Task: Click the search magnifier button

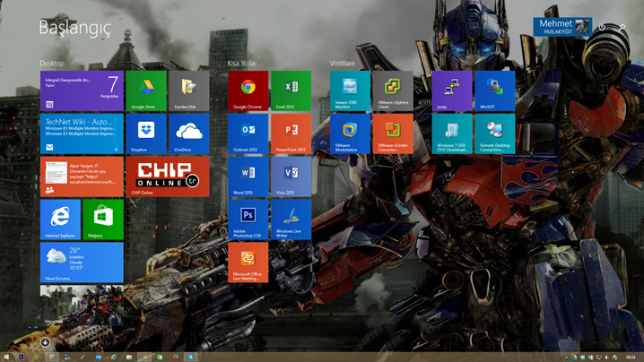Action: 622,27
